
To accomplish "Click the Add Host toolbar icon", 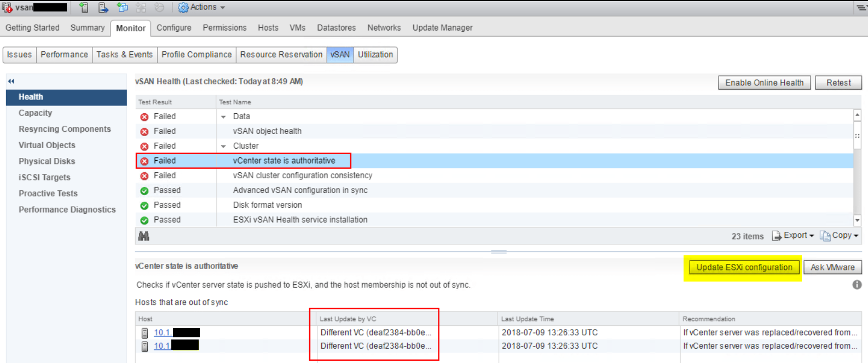I will point(84,8).
